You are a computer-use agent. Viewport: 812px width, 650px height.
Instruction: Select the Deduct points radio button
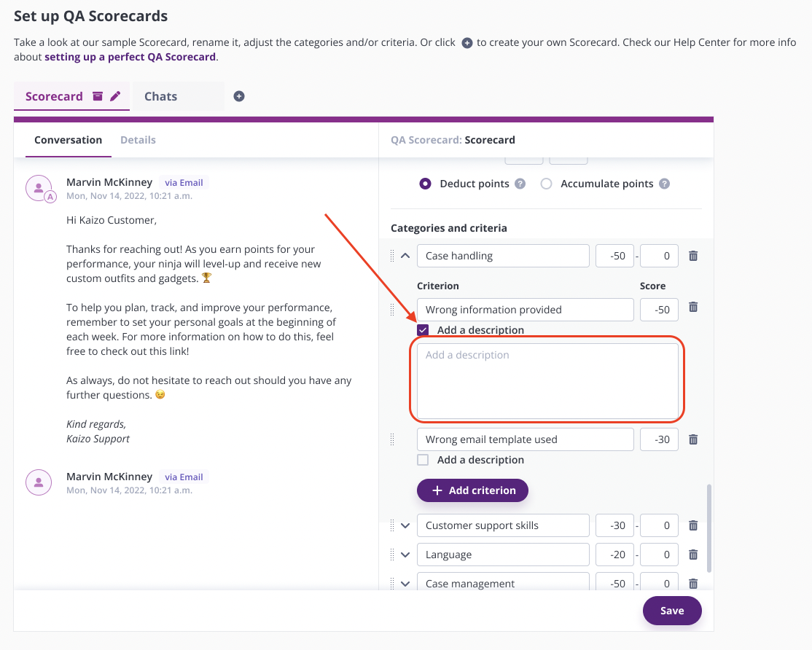tap(425, 184)
